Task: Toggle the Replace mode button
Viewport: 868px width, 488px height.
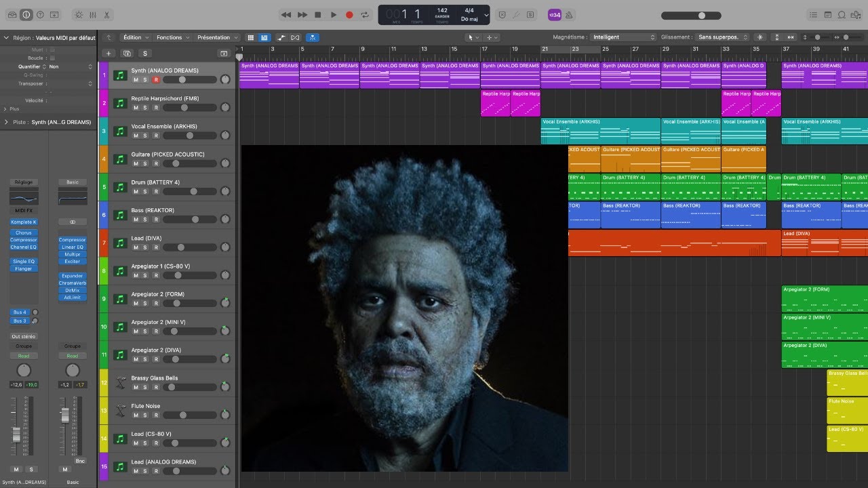Action: [502, 14]
